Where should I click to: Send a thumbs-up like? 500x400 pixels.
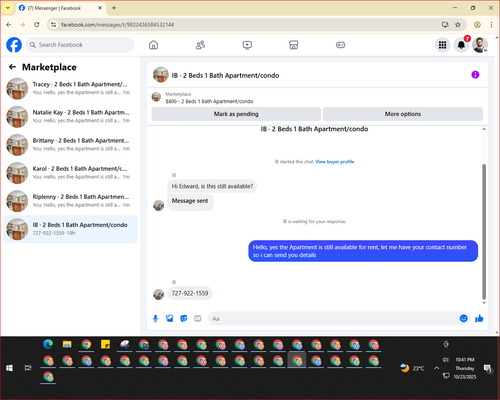(x=479, y=318)
